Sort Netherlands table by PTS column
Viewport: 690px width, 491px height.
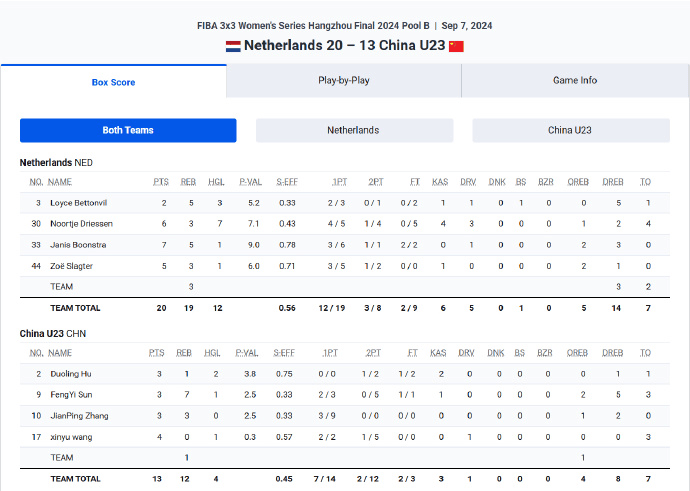click(x=160, y=182)
